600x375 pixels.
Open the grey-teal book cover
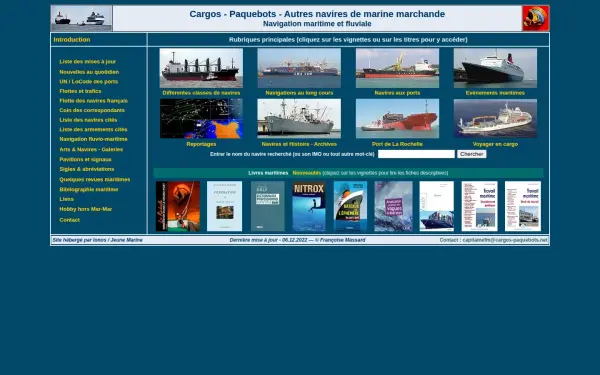pos(268,206)
